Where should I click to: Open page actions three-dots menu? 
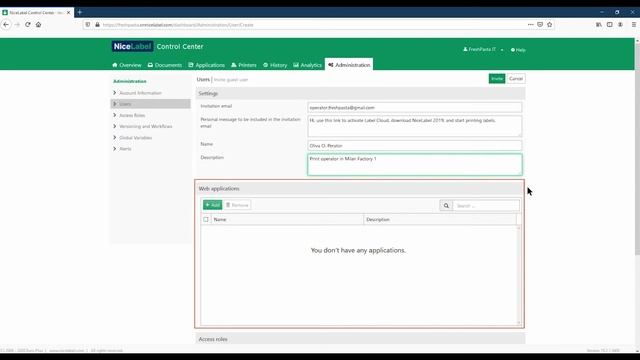coord(530,24)
